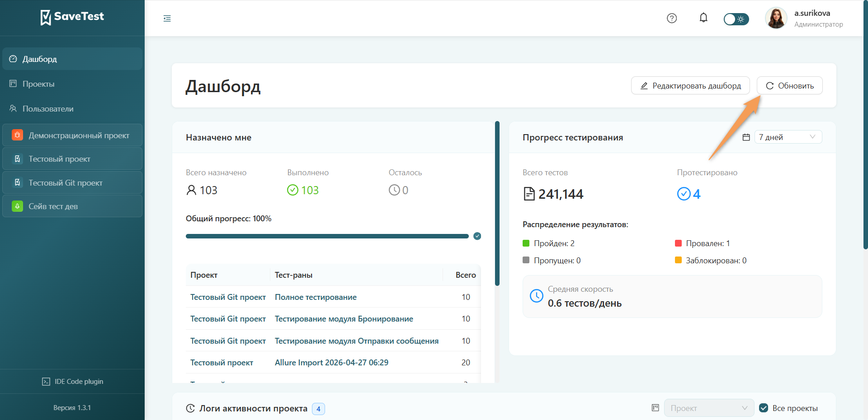This screenshot has height=420, width=868.
Task: Open Сейв тест дев in the sidebar
Action: 72,206
